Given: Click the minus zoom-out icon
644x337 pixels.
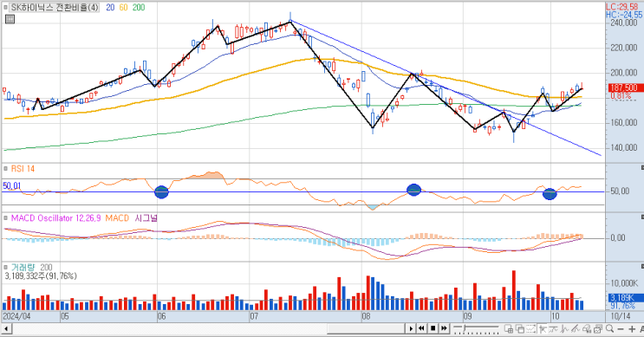Looking at the screenshot, I should [x=621, y=329].
